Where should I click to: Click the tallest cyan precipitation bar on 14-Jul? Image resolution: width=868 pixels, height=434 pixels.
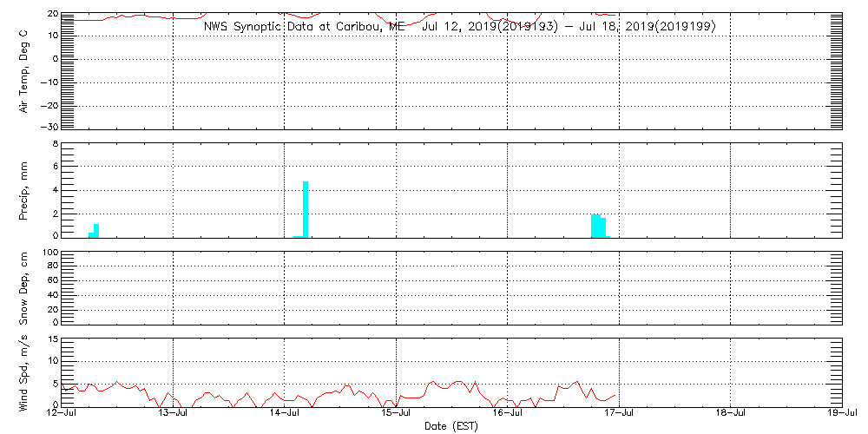pos(306,208)
